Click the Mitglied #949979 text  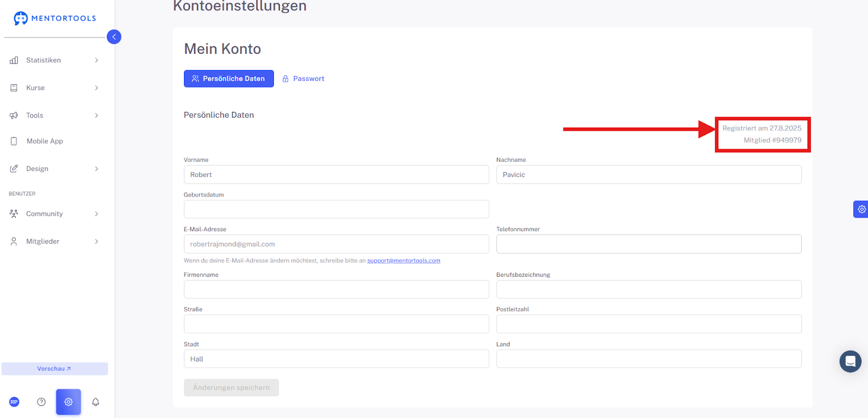point(773,140)
